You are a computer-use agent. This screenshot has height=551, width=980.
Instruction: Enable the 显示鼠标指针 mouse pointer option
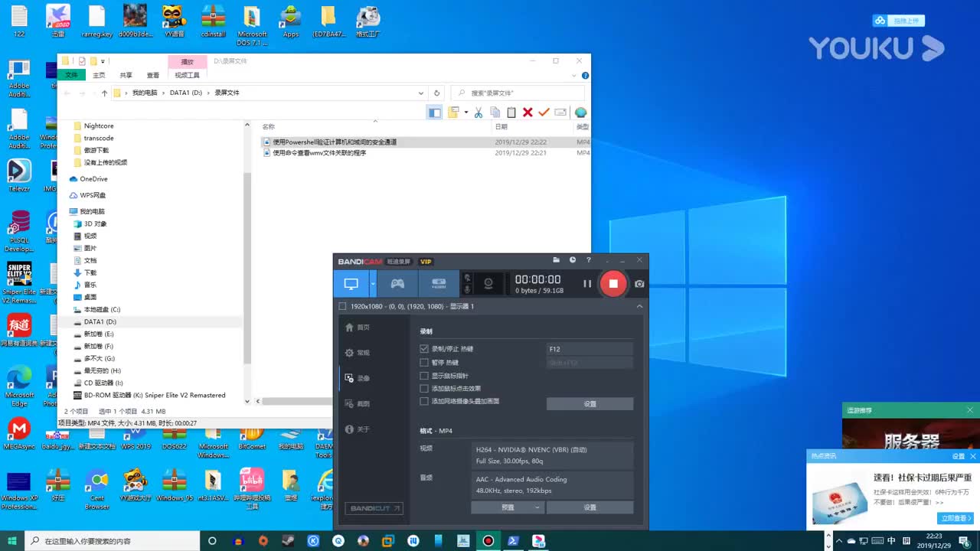(424, 376)
